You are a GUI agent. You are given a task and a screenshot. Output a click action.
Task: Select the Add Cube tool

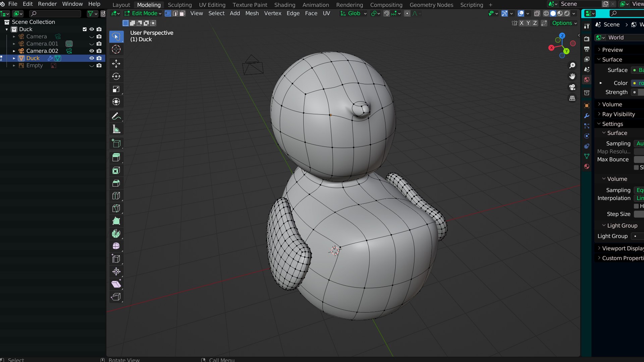point(116,143)
